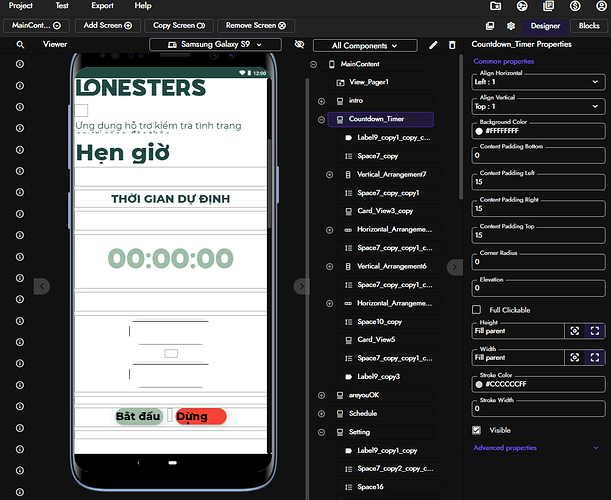Set Height to fill parent icon
The image size is (611, 500).
[x=595, y=329]
